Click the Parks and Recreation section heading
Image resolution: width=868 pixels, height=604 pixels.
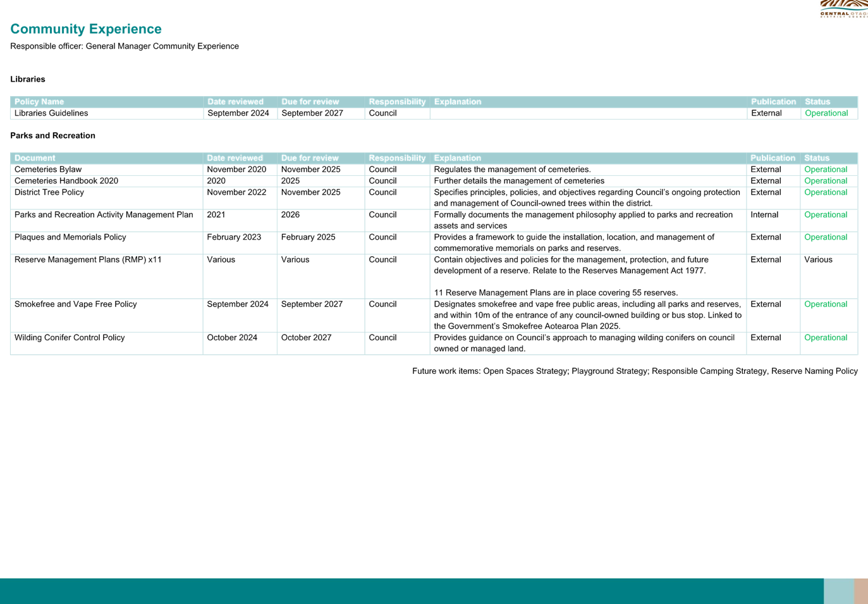[52, 135]
